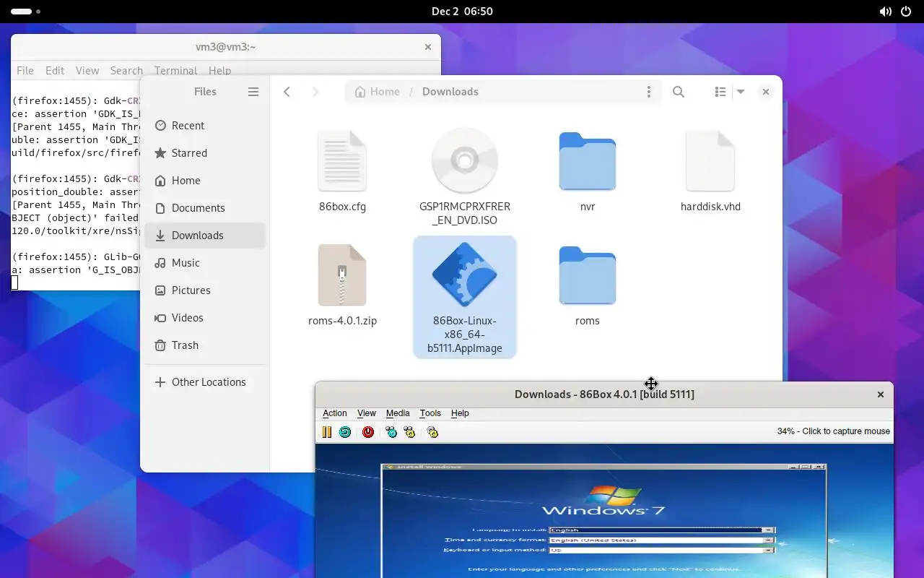Click the 86Box window title bar
The image size is (924, 578).
[604, 394]
